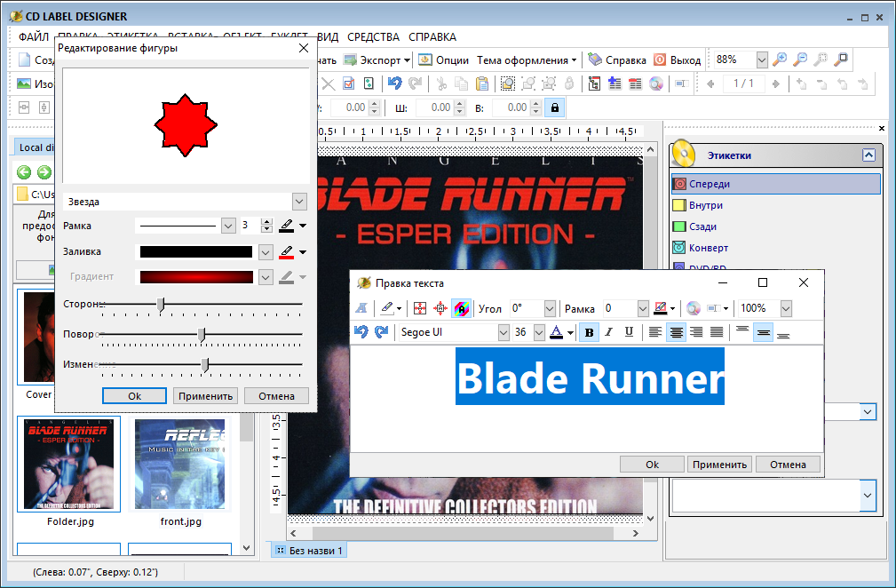Open the СРЕДСТВА menu
Image resolution: width=896 pixels, height=588 pixels.
coord(373,37)
